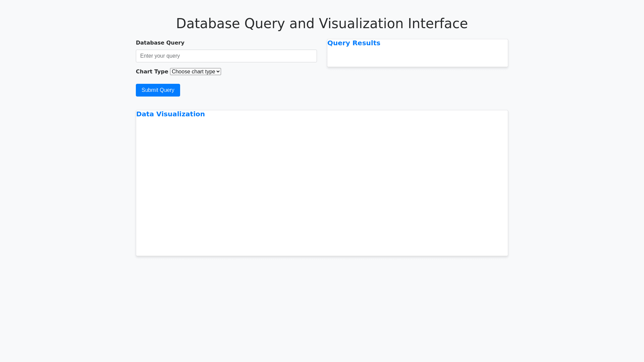Click the Database Query label
This screenshot has height=362, width=644.
coord(160,43)
